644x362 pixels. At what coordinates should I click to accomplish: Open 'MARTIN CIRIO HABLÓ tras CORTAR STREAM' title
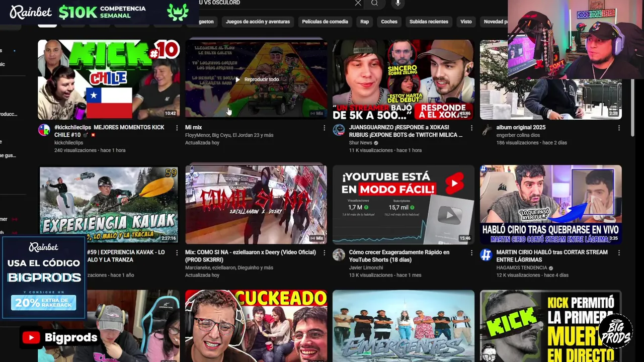click(x=552, y=256)
